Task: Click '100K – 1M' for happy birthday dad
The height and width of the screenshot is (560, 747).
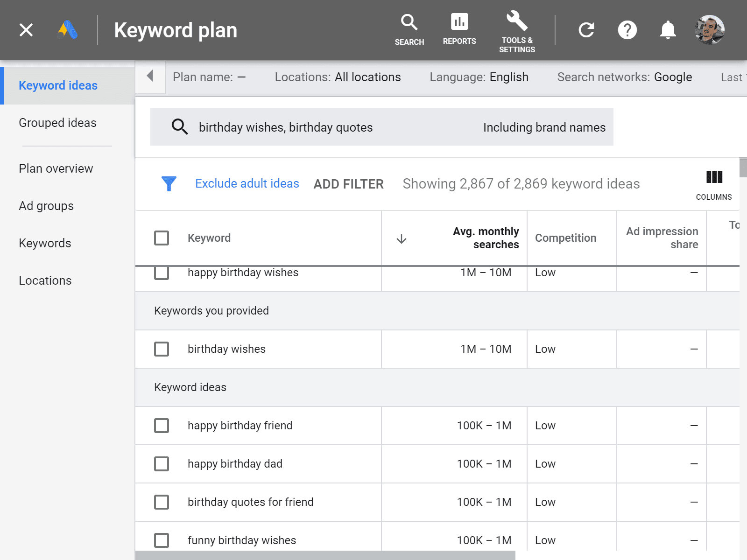Action: coord(484,464)
